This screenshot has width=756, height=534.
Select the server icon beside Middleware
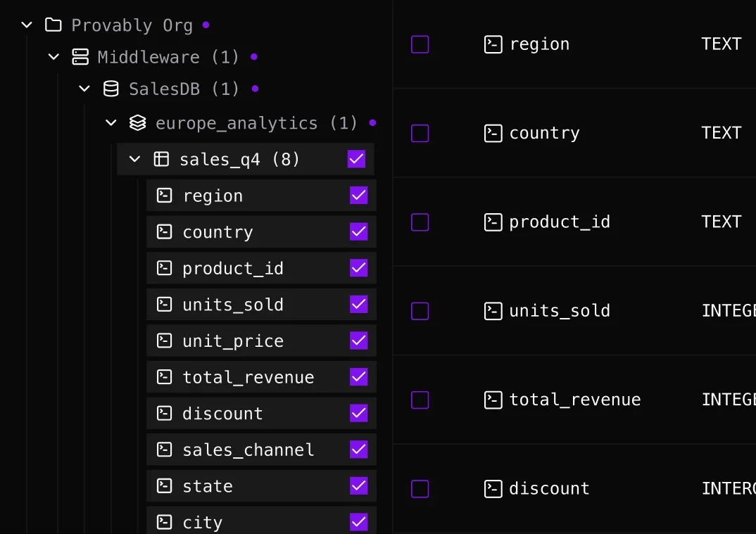80,57
